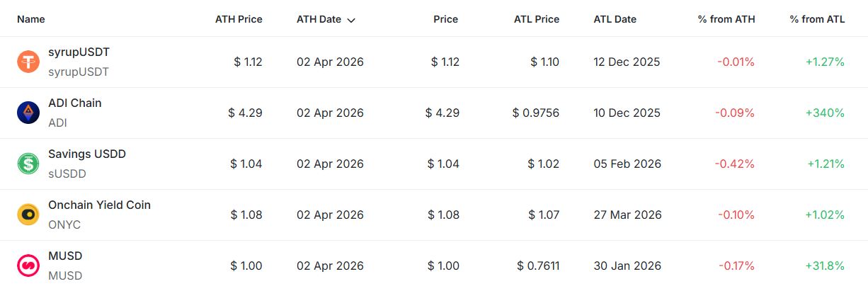Open the syrupUSDT coin name link
Screen dimensions: 868x291
click(79, 52)
